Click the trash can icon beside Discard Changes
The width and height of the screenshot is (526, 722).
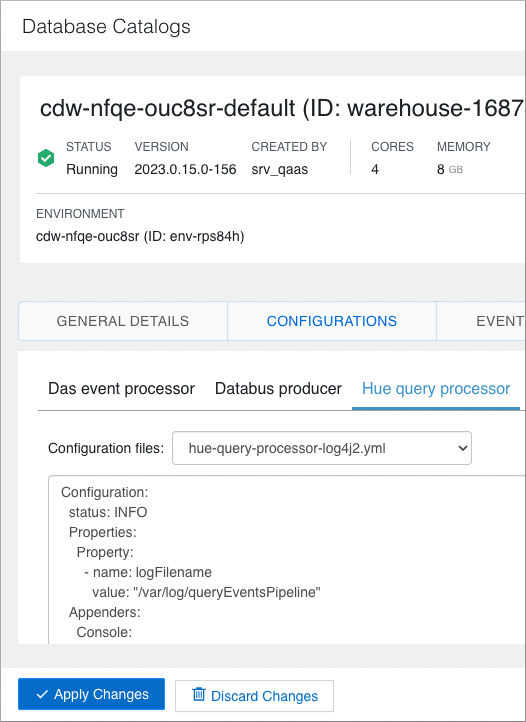point(199,694)
